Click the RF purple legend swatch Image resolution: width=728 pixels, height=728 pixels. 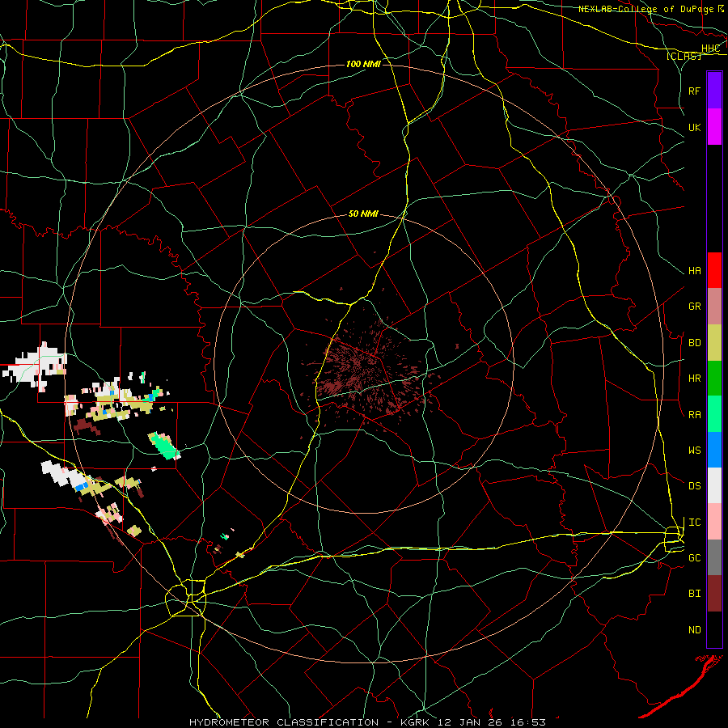tap(714, 91)
